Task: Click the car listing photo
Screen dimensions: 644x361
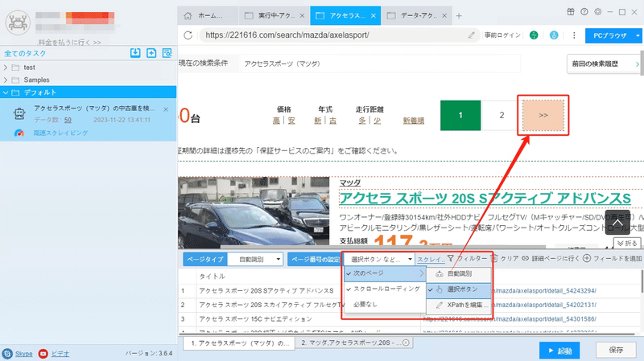Action: pyautogui.click(x=254, y=212)
